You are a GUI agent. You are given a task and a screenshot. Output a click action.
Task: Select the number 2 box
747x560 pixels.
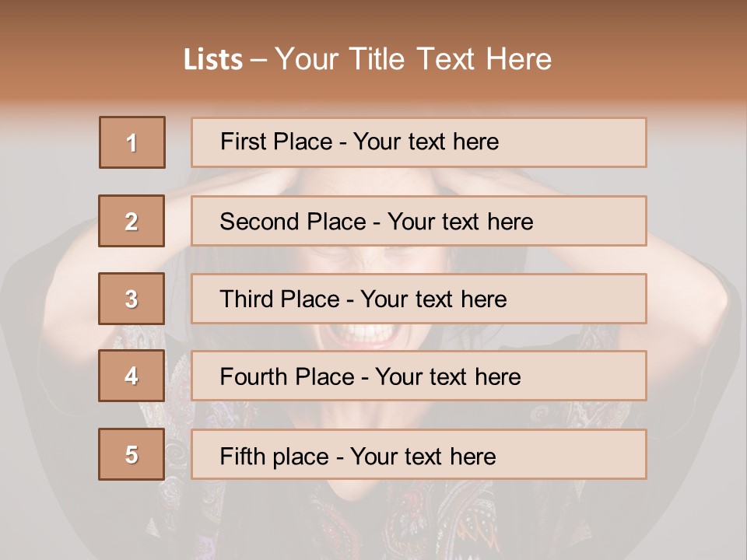[132, 221]
